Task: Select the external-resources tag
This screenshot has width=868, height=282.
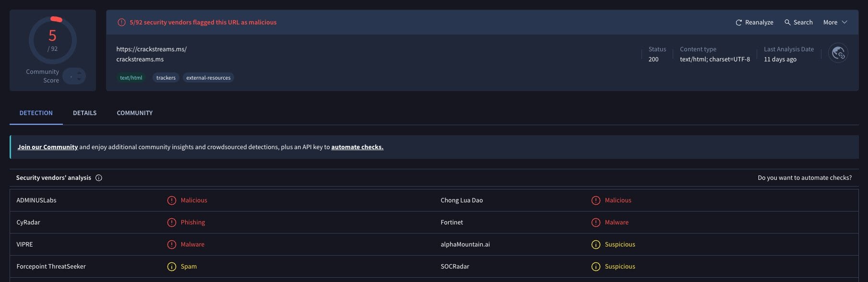Action: click(x=208, y=78)
